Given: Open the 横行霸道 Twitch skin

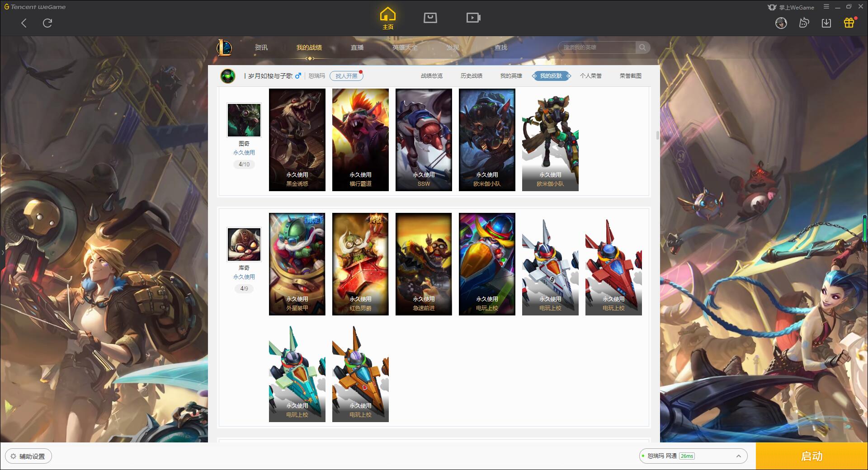Looking at the screenshot, I should 360,140.
